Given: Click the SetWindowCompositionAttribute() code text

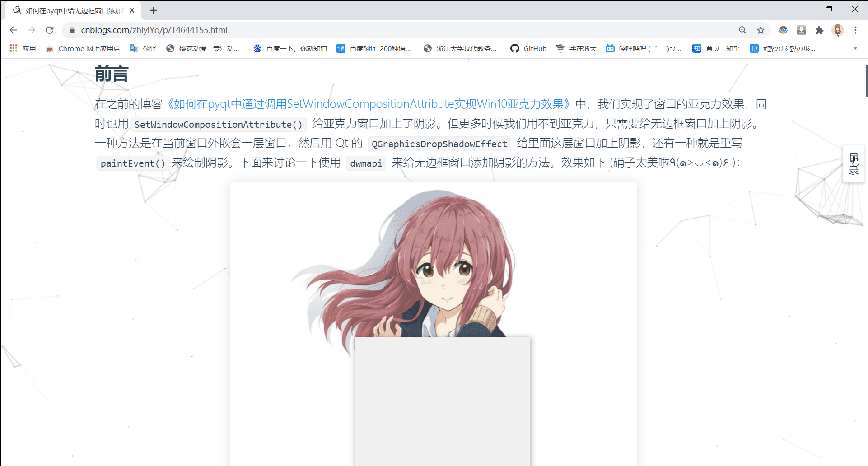Looking at the screenshot, I should (219, 124).
